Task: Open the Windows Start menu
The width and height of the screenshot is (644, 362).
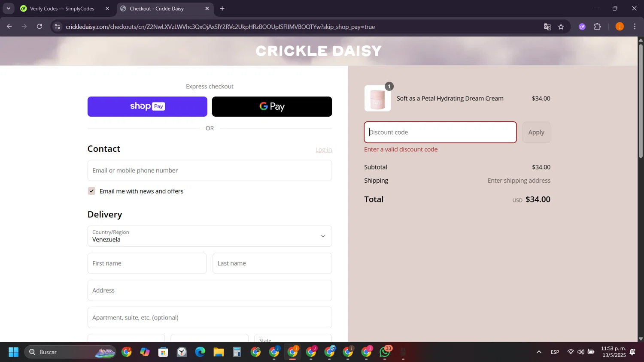Action: [x=13, y=352]
